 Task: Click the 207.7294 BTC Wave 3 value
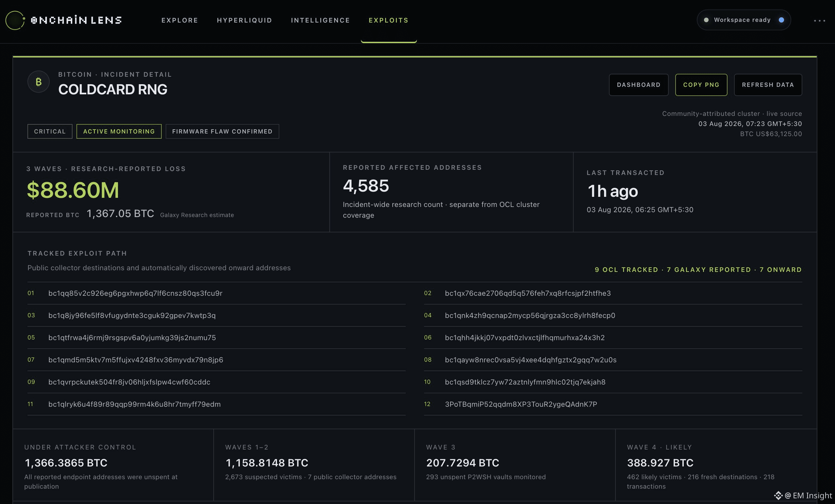(463, 463)
